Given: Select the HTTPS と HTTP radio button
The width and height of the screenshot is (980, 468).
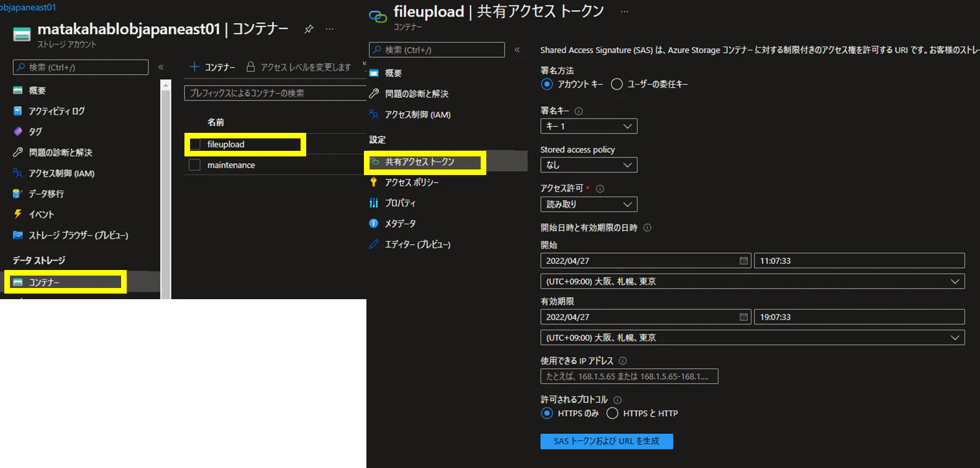Looking at the screenshot, I should 612,413.
